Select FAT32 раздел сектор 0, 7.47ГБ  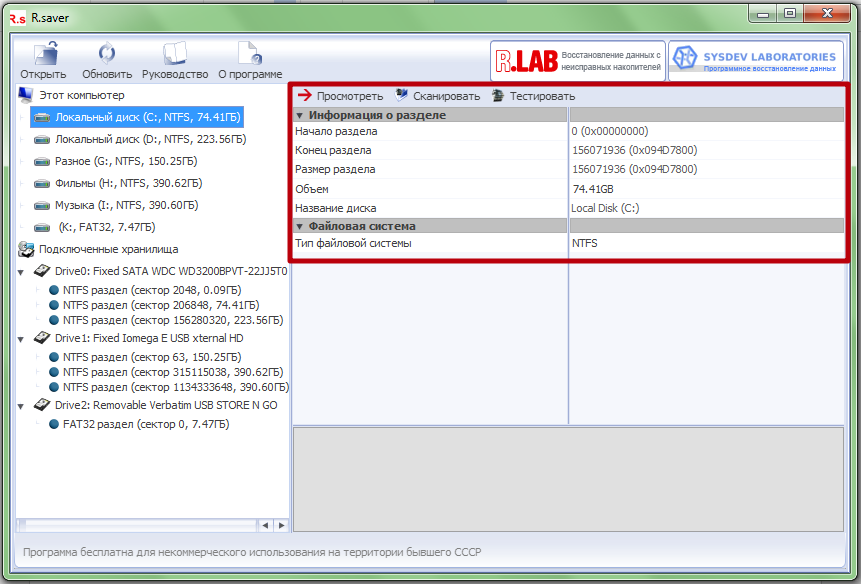[x=146, y=424]
